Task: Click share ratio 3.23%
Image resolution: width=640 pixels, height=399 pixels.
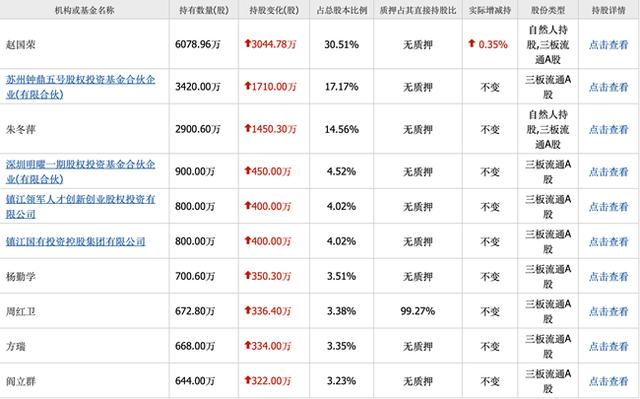Action: pos(342,381)
